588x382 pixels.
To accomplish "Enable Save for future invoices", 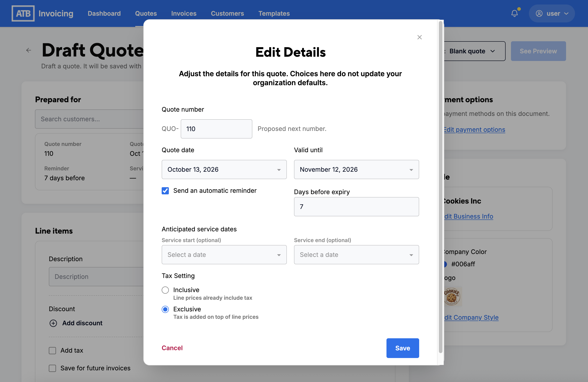I will [x=52, y=368].
